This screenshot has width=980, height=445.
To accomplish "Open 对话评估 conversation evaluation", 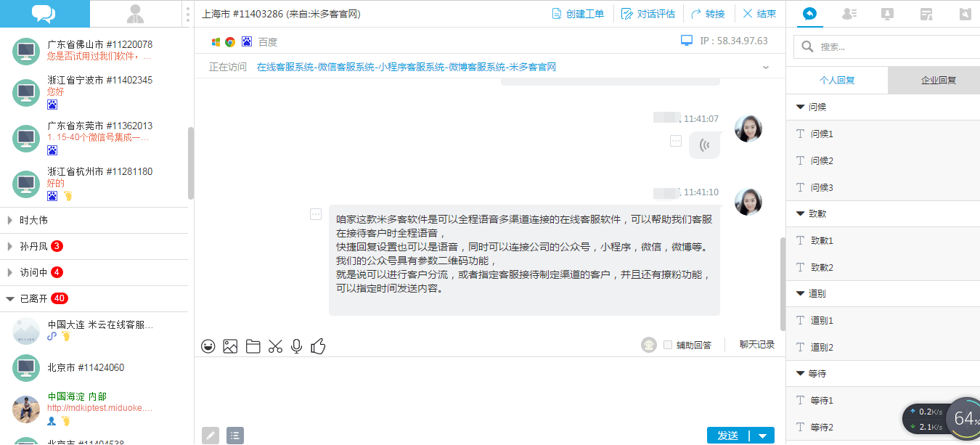I will click(x=648, y=14).
